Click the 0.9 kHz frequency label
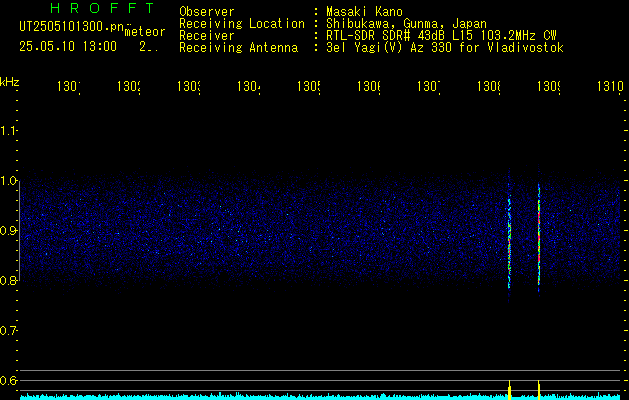This screenshot has height=400, width=629. click(8, 231)
